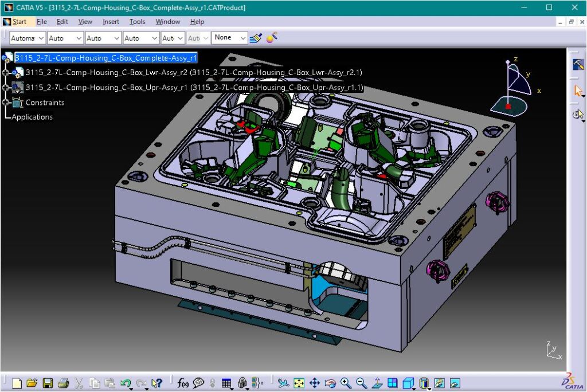The height and width of the screenshot is (392, 587).
Task: Click the Cut scissors icon
Action: coord(79,383)
